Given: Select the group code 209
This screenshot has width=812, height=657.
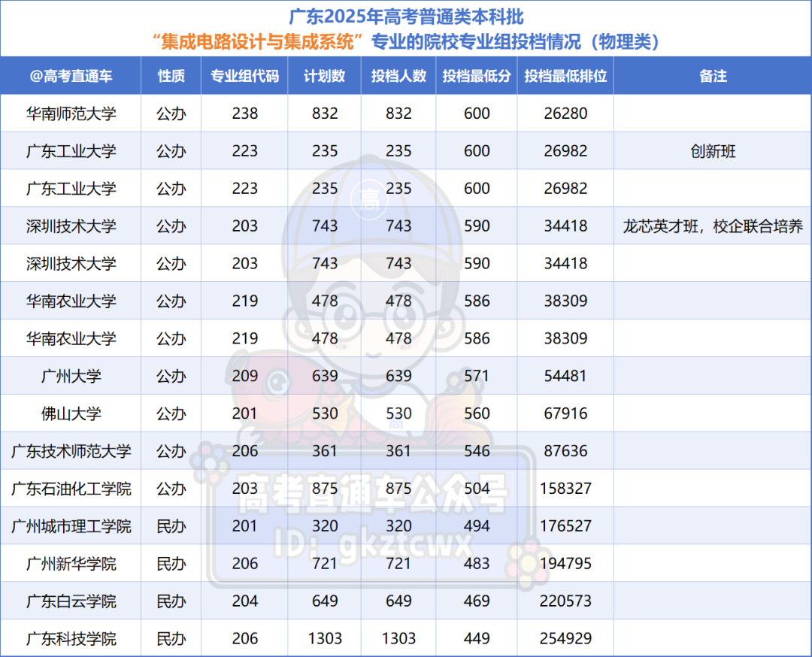Looking at the screenshot, I should coord(244,376).
